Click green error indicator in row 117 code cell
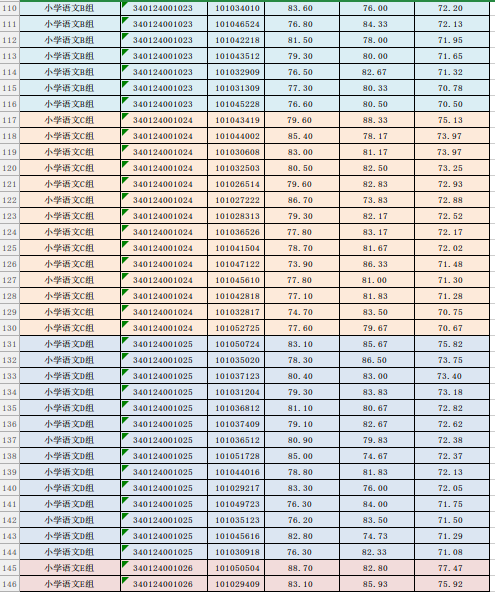Viewport: 495px width, 592px height. [x=125, y=116]
